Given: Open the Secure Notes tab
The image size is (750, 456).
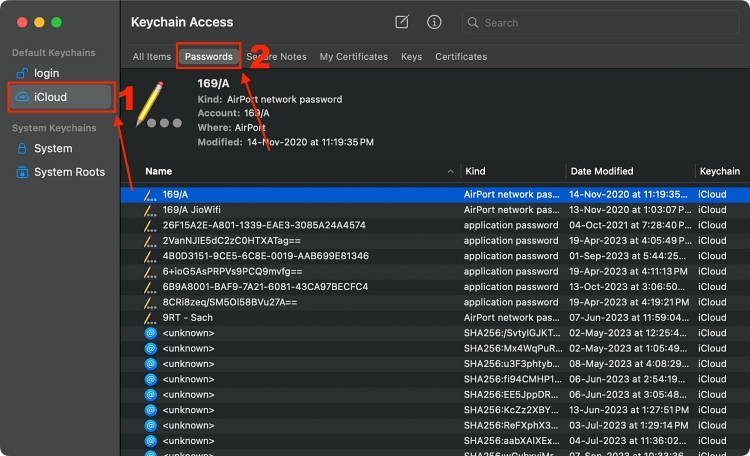Looking at the screenshot, I should click(x=276, y=56).
